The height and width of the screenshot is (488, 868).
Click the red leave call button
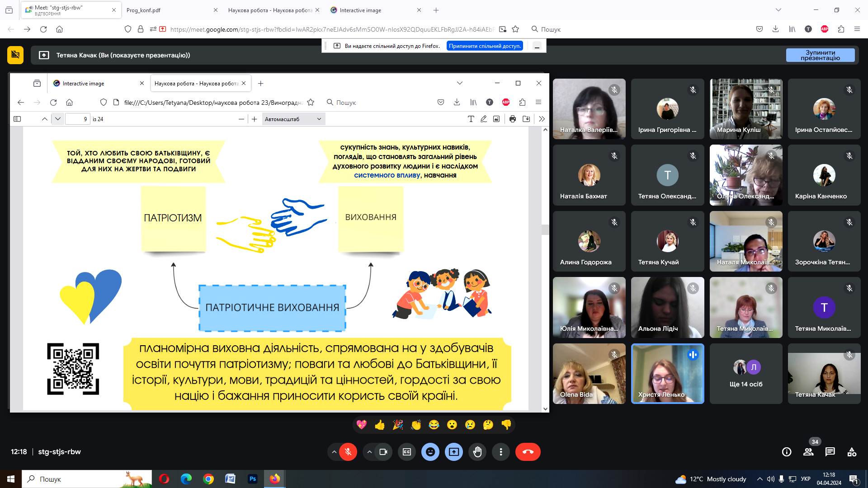tap(528, 452)
